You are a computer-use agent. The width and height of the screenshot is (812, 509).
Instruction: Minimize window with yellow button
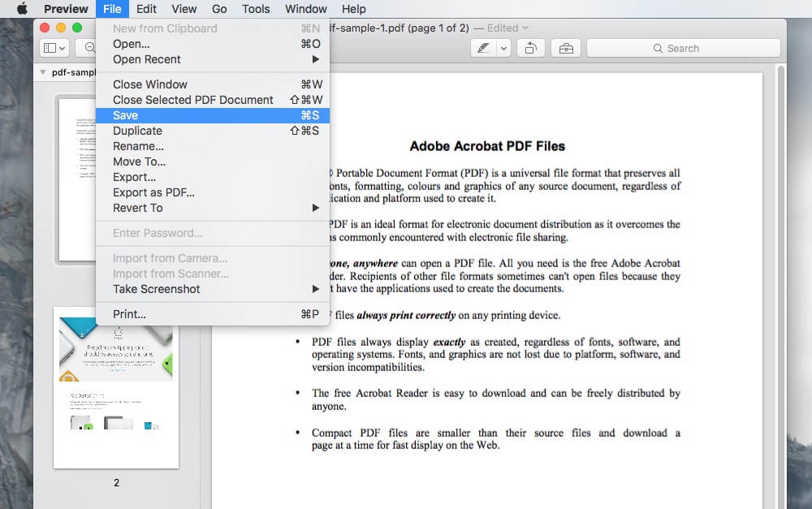pyautogui.click(x=61, y=28)
